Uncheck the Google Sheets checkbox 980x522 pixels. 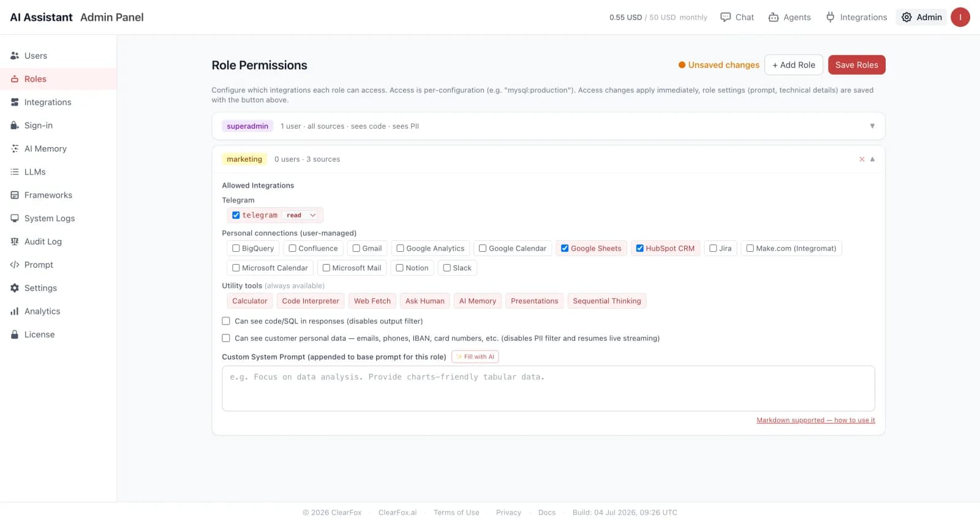(565, 248)
